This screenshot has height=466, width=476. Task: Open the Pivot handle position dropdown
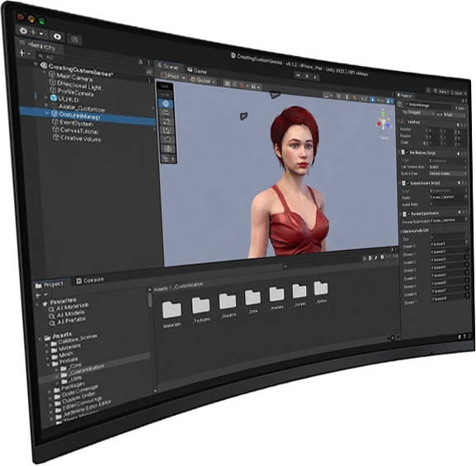[173, 77]
